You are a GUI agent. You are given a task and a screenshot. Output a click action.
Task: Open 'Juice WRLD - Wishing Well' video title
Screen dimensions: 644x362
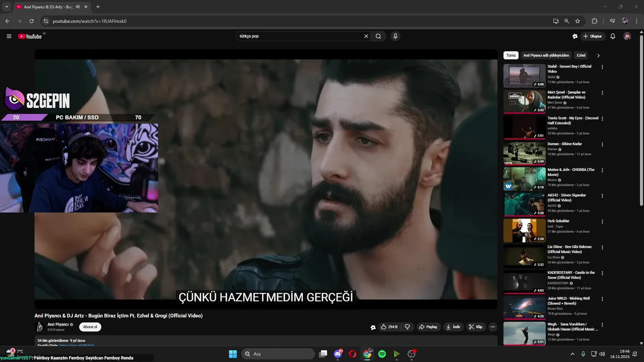click(569, 301)
